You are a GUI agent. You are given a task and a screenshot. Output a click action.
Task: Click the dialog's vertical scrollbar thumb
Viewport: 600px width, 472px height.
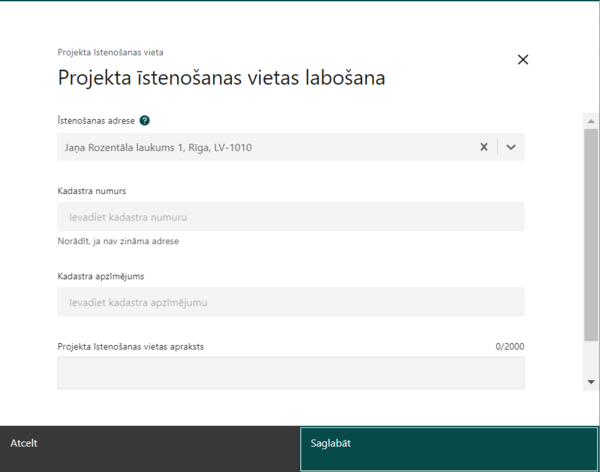pyautogui.click(x=591, y=235)
